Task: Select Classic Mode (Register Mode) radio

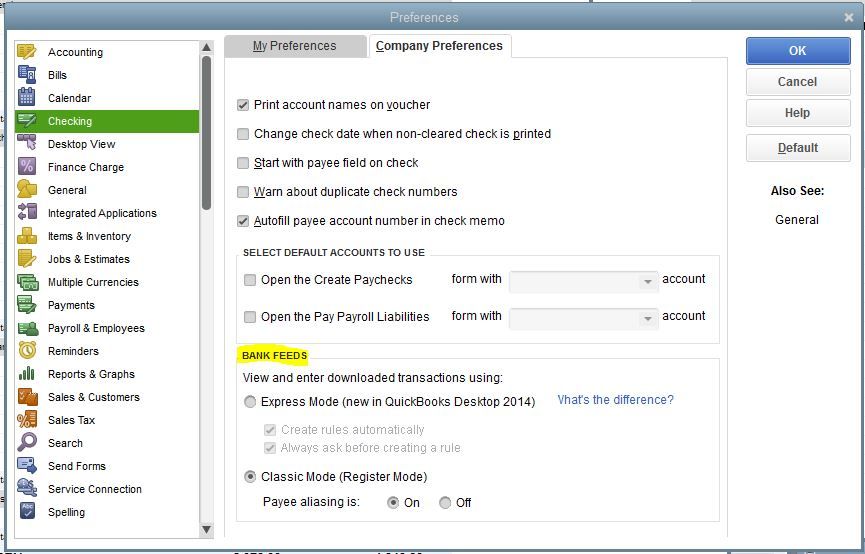Action: tap(250, 477)
